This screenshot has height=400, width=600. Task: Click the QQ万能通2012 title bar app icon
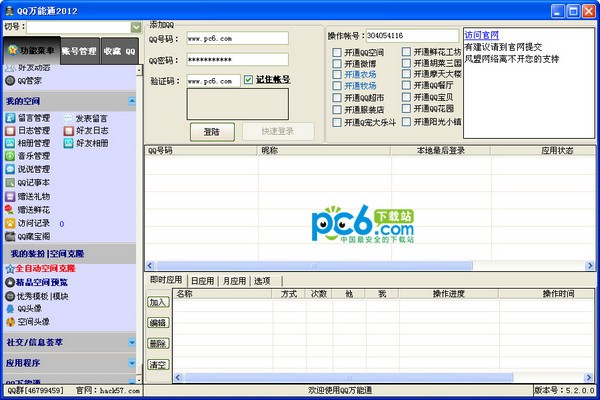click(9, 10)
